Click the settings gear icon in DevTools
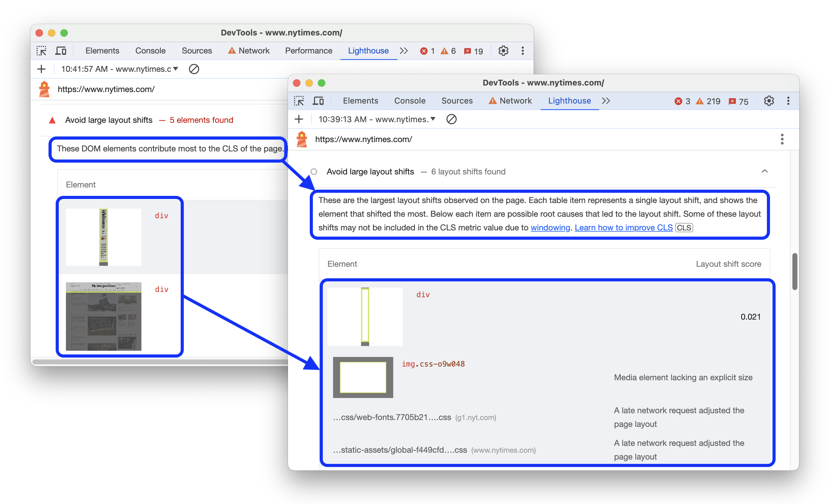 pos(768,100)
